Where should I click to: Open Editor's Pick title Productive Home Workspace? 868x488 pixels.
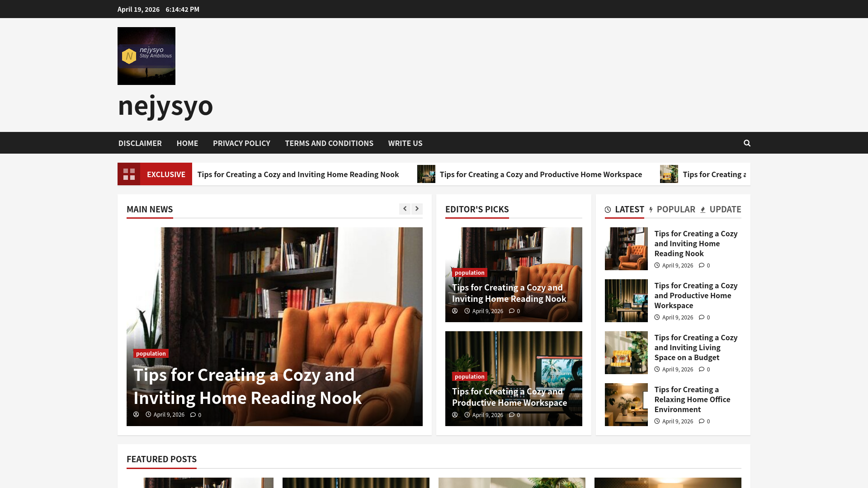pos(509,397)
